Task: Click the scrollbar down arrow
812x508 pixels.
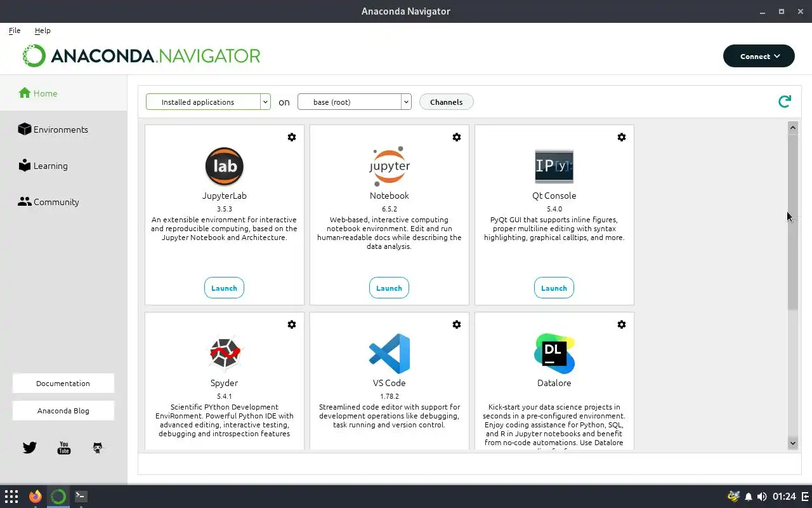Action: pos(793,443)
